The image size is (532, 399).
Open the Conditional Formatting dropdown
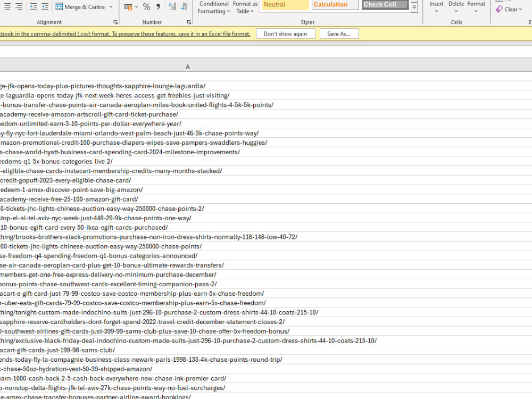point(213,7)
